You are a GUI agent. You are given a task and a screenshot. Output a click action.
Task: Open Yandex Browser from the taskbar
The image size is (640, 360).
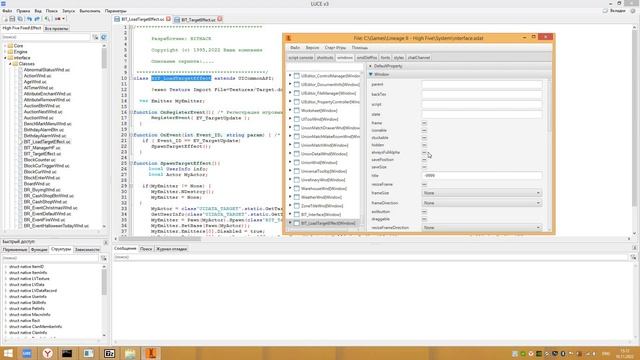click(x=47, y=353)
